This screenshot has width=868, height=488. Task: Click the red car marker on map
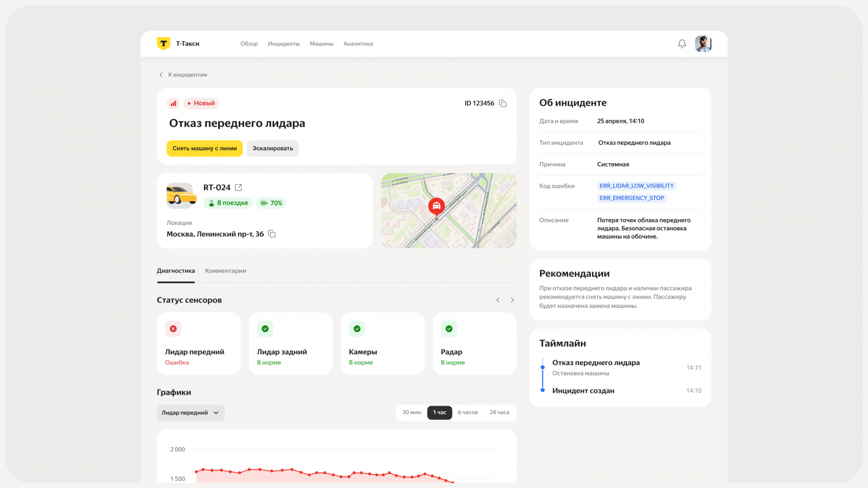click(437, 207)
